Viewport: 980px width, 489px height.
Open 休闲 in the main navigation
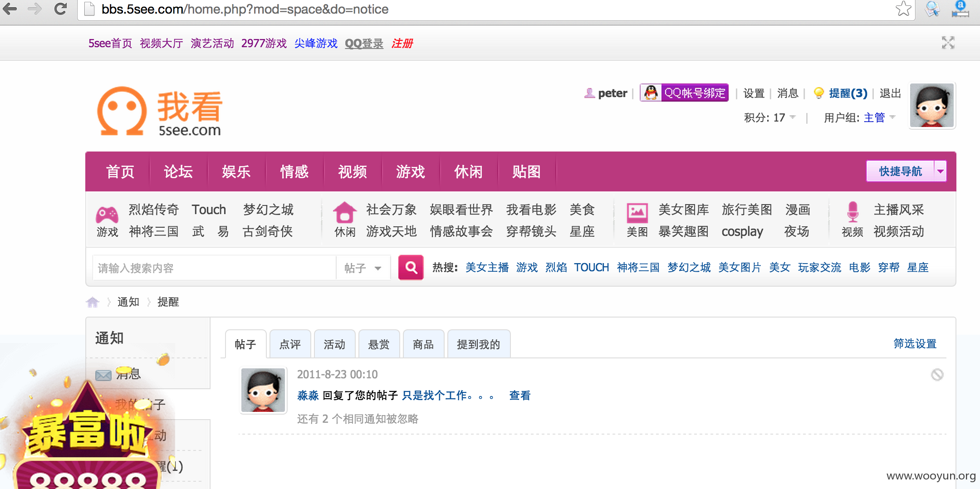point(469,171)
